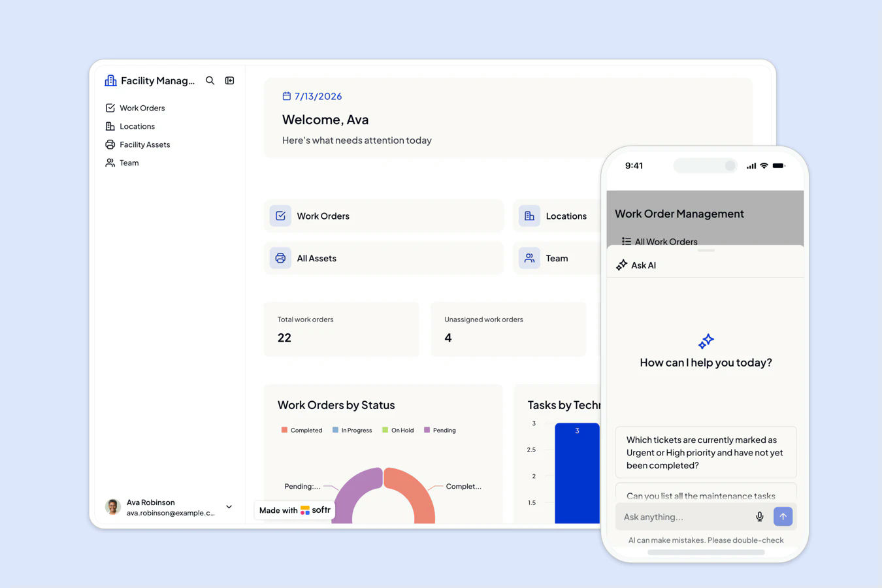Click the Work Order Management heading

coord(679,214)
